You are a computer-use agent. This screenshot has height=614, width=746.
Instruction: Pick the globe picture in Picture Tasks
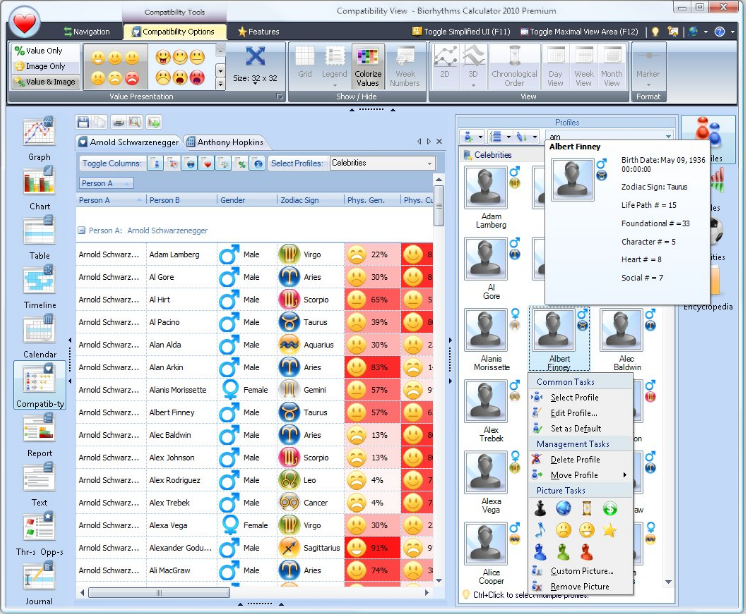(563, 508)
